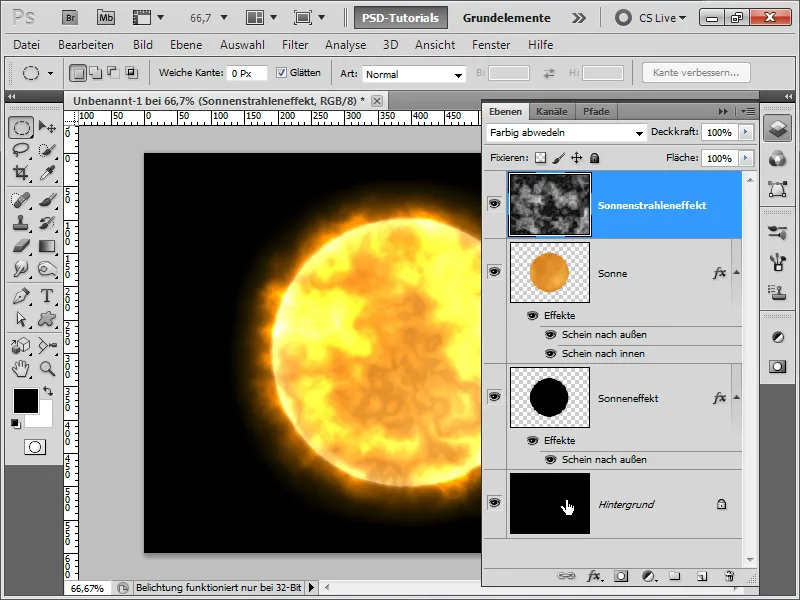Launch Mini Bridge from top bar
Screen dimensions: 800x600
click(x=106, y=18)
